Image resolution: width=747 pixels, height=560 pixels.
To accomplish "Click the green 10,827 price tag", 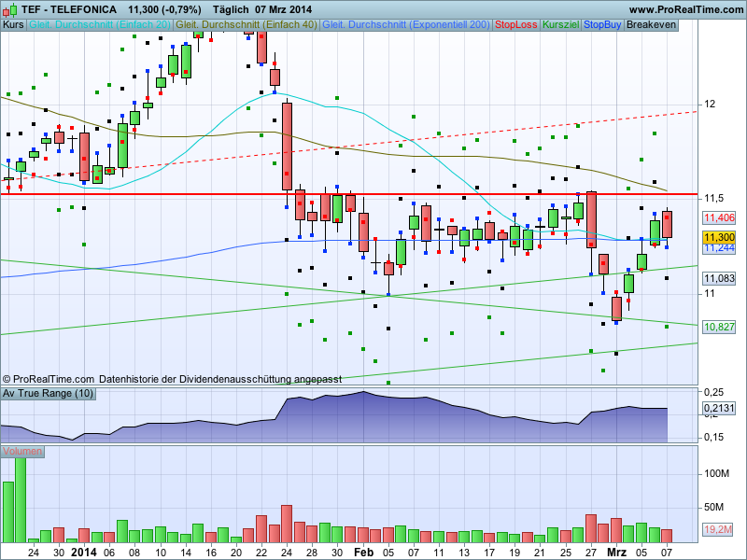I will click(x=719, y=327).
